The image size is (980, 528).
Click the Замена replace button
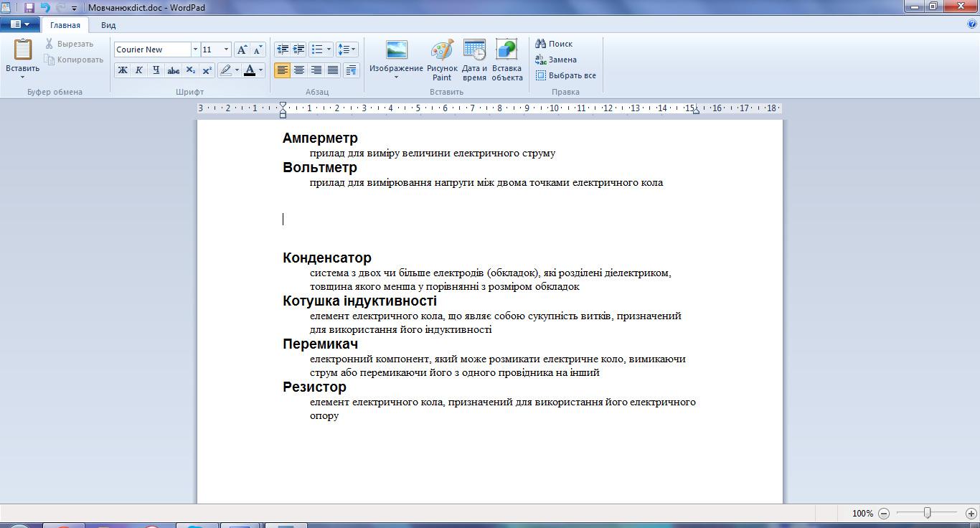coord(556,60)
